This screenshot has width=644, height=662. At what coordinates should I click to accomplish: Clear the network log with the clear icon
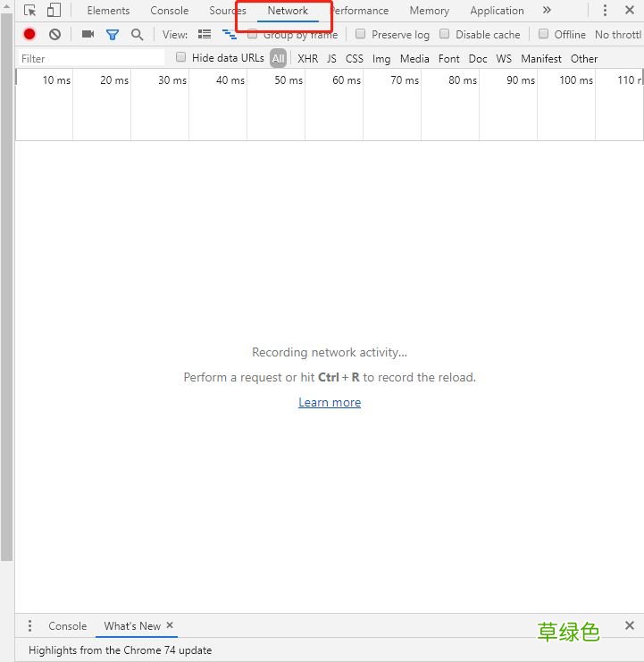54,34
